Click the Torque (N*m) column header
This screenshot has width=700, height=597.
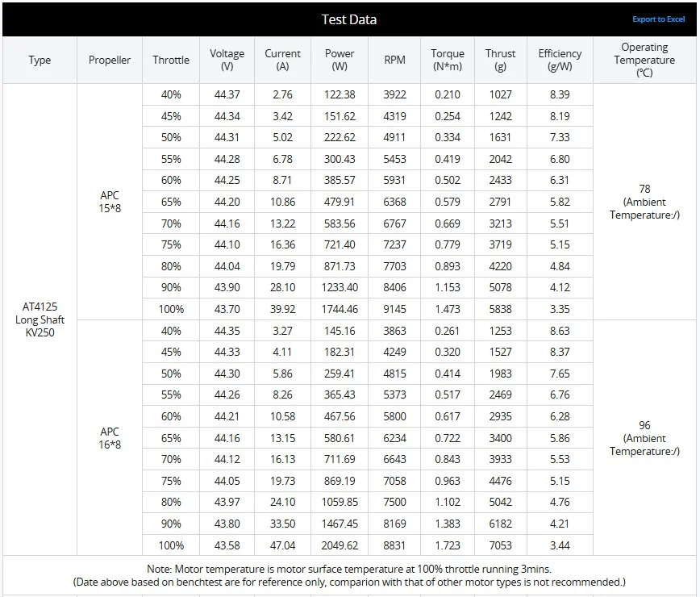(448, 60)
